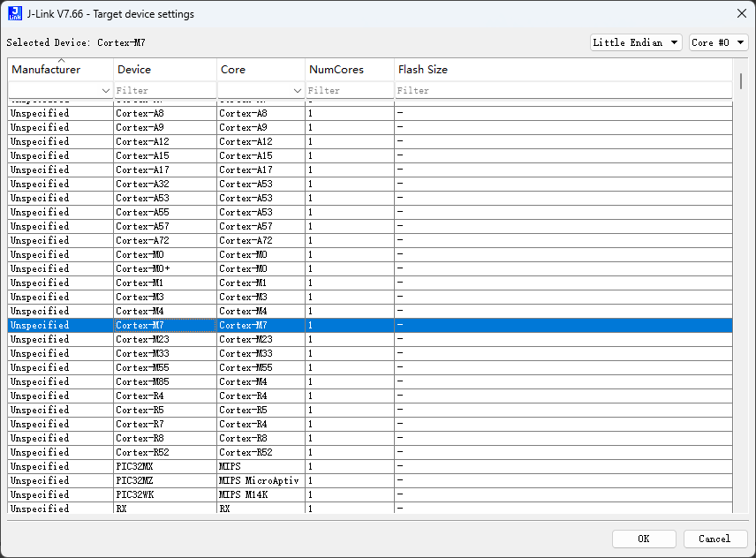Select the Cortex-M85 device row
The height and width of the screenshot is (558, 756).
click(x=370, y=381)
